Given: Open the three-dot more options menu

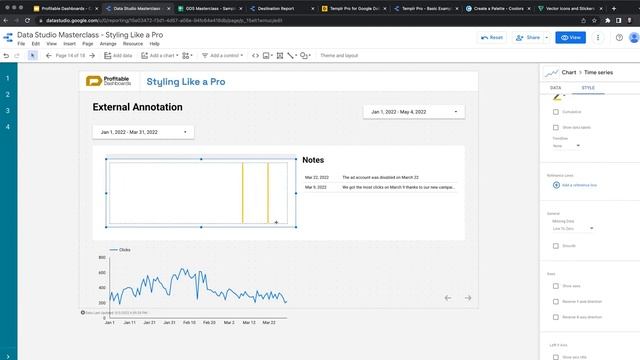Looking at the screenshot, I should pos(598,38).
